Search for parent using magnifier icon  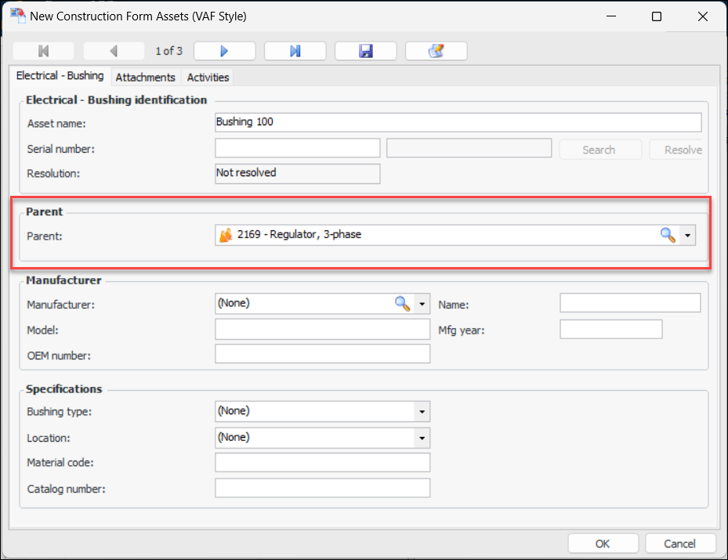point(668,235)
